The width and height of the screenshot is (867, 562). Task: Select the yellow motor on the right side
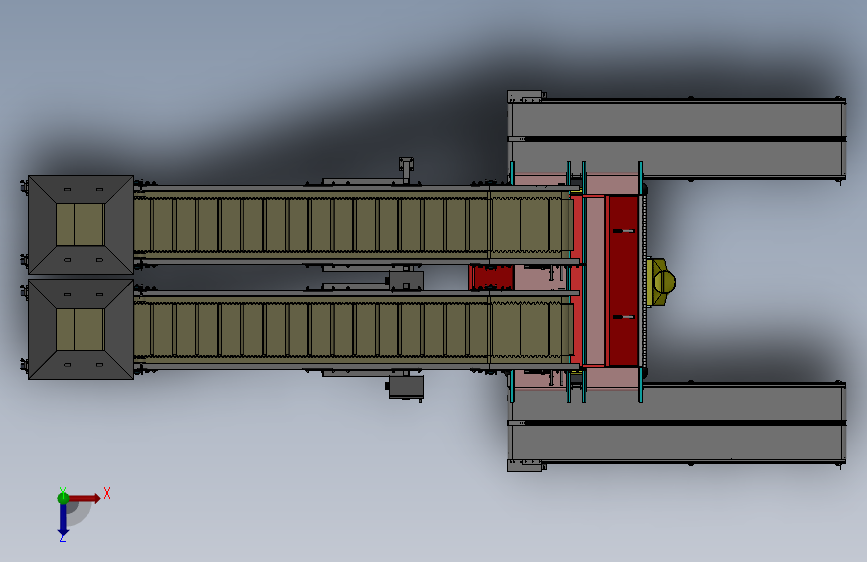click(661, 282)
